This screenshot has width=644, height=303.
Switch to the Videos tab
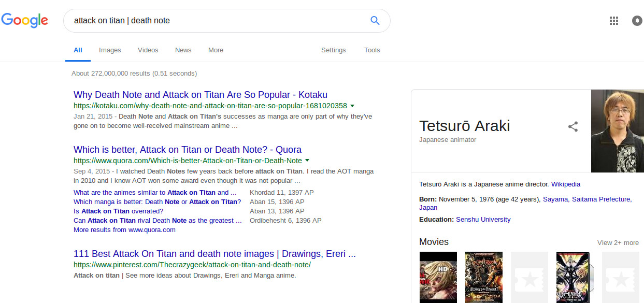click(x=148, y=50)
